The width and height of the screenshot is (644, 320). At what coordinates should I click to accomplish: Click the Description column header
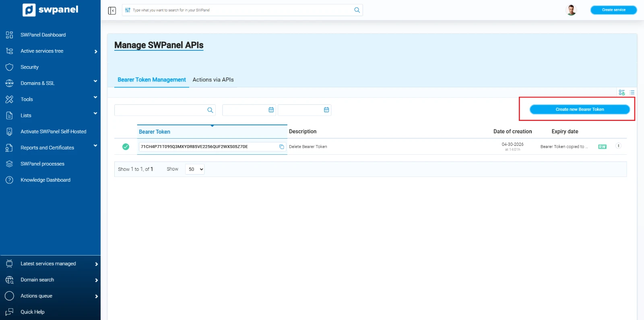coord(303,131)
